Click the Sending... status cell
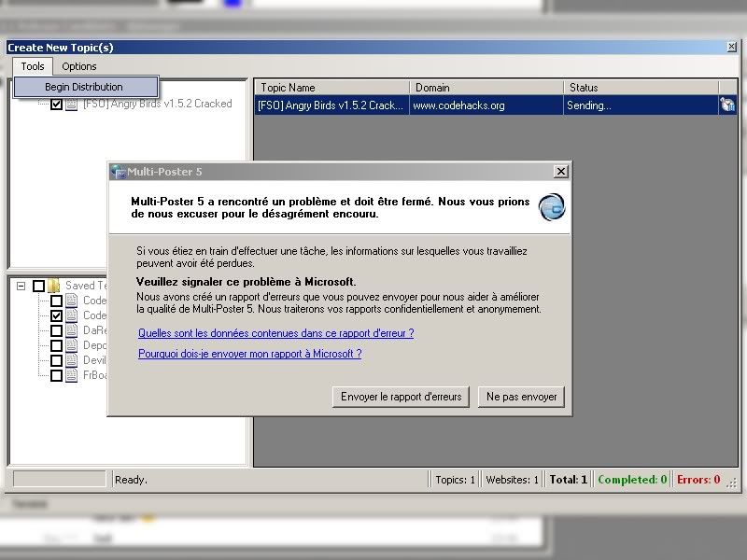The image size is (747, 560). click(641, 105)
